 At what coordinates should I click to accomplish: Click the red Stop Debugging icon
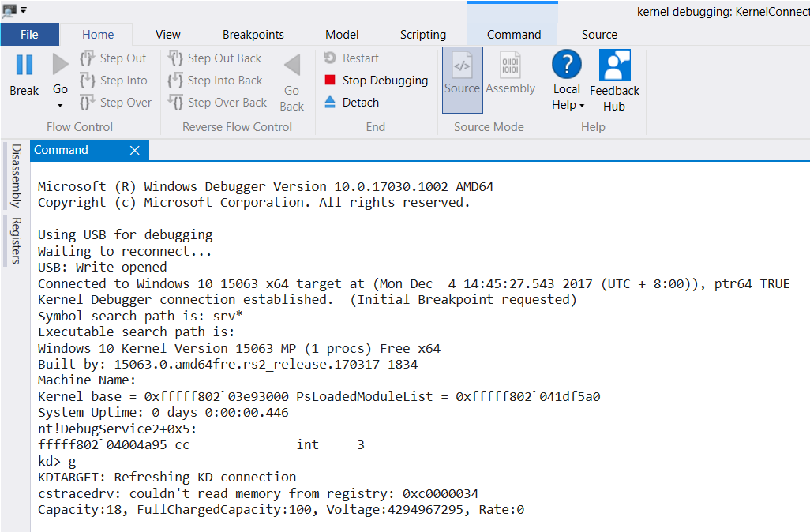(329, 80)
